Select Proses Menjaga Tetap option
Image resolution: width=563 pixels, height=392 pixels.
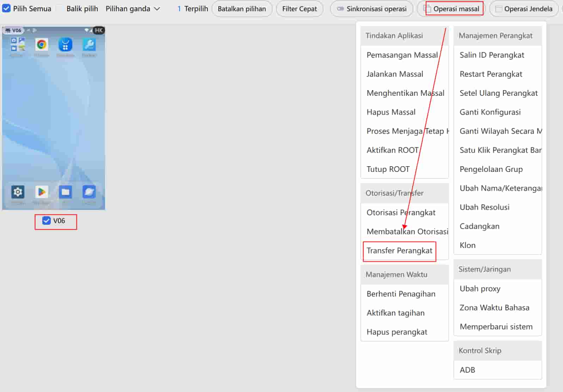(405, 131)
